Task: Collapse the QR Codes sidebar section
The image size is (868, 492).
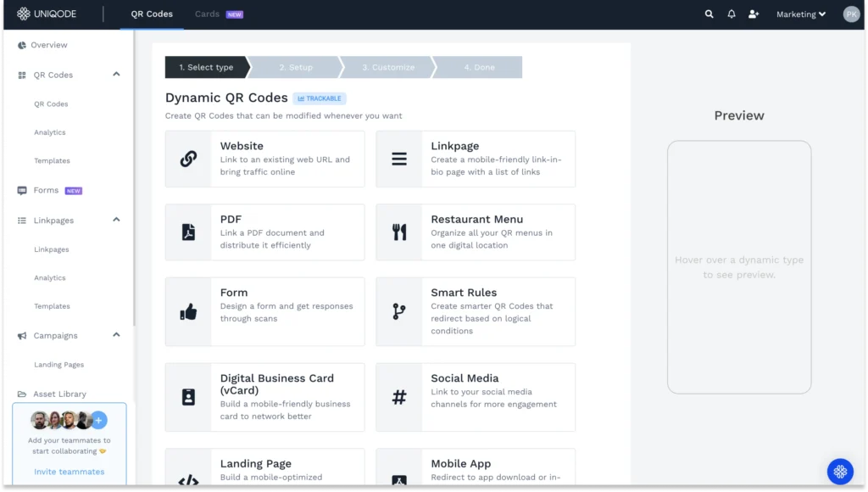Action: (x=116, y=75)
